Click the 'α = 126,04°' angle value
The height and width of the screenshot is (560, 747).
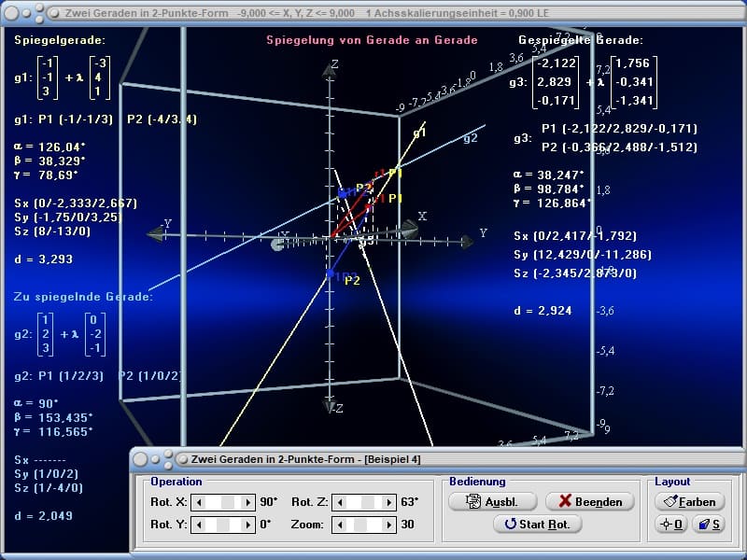(x=49, y=147)
